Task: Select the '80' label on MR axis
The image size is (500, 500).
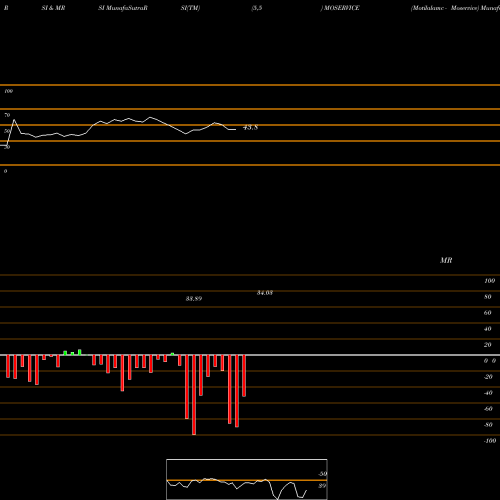Action: tap(488, 297)
